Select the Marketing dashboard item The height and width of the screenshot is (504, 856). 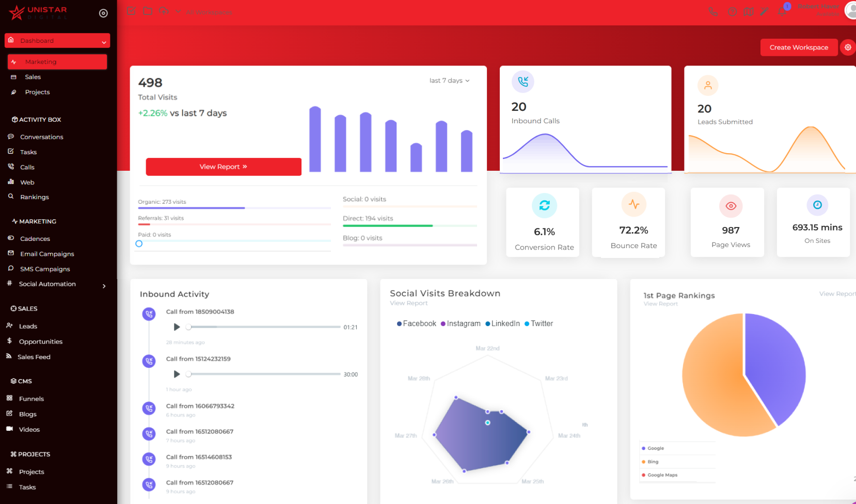pyautogui.click(x=57, y=62)
